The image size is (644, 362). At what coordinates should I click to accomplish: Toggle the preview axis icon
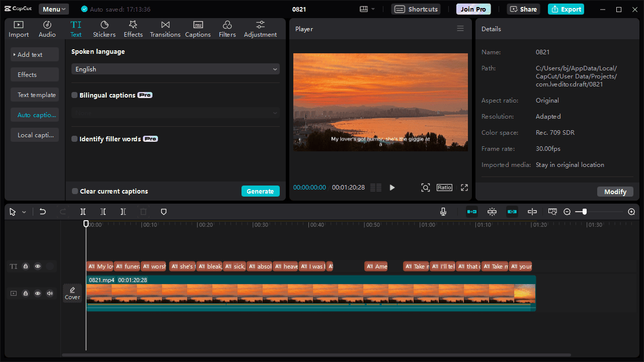click(x=532, y=212)
